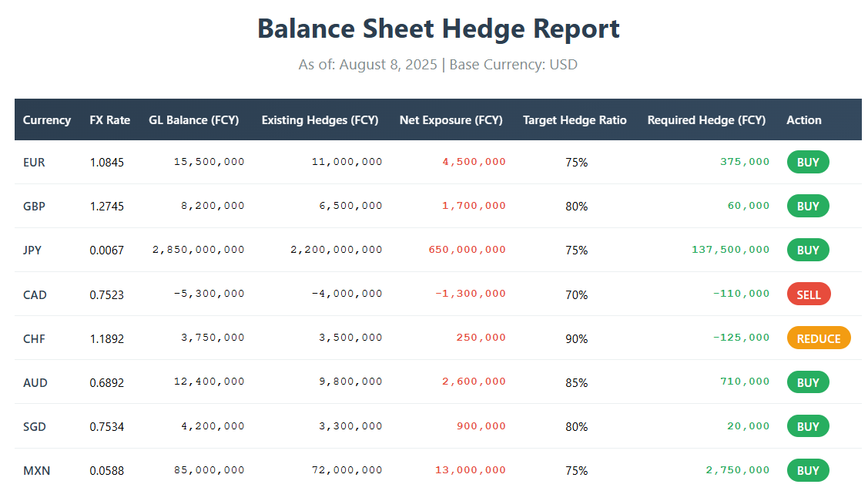
Task: Select CAD's negative net exposure value
Action: coord(472,294)
